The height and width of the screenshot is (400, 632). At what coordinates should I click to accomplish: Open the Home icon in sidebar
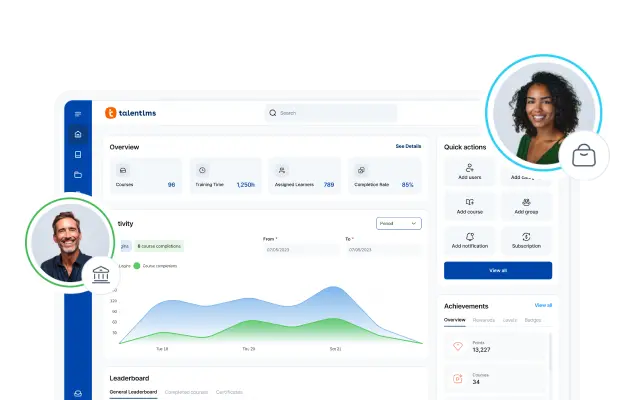pyautogui.click(x=78, y=134)
